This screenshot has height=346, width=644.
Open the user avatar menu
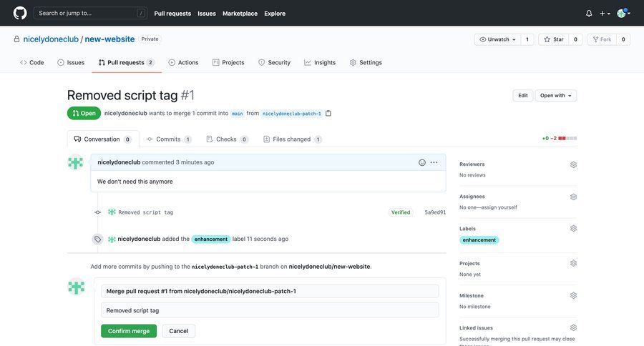[x=623, y=13]
